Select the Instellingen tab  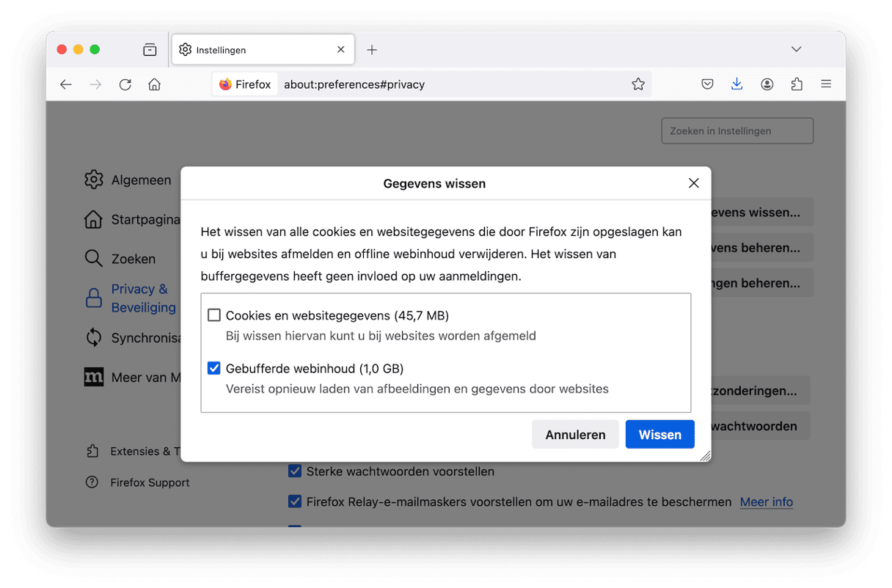point(263,50)
